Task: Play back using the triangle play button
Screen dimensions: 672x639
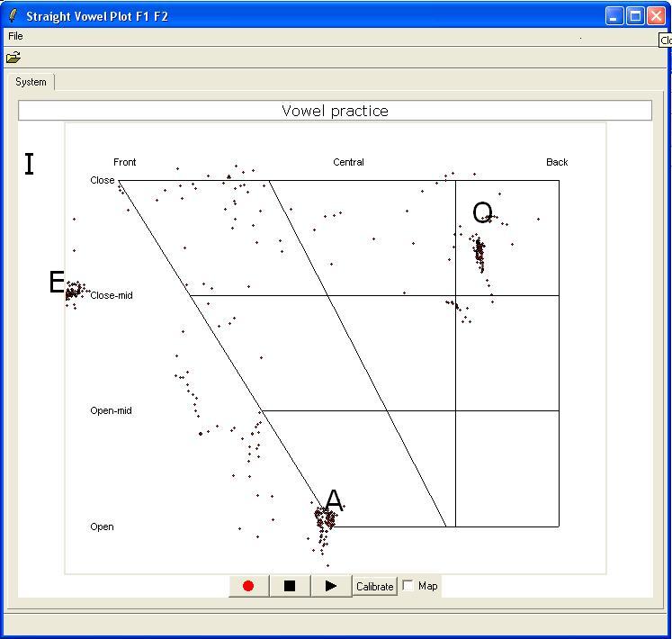Action: pos(330,586)
